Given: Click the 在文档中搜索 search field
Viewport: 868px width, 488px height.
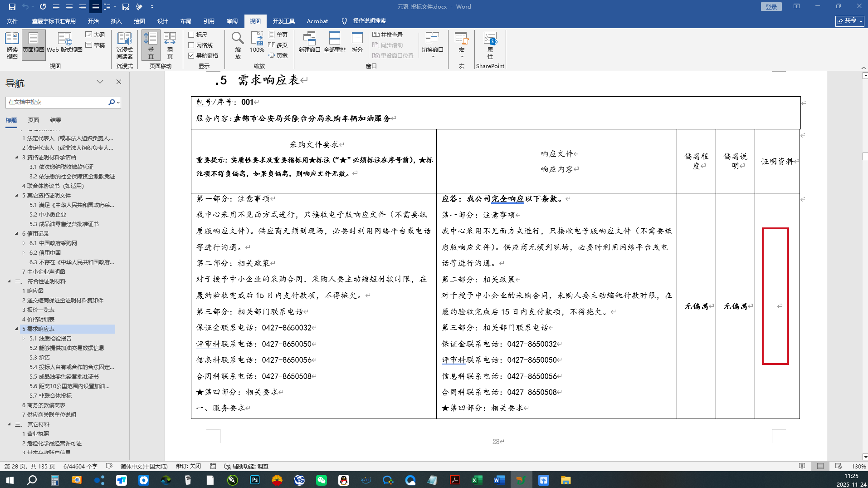Looking at the screenshot, I should 57,102.
